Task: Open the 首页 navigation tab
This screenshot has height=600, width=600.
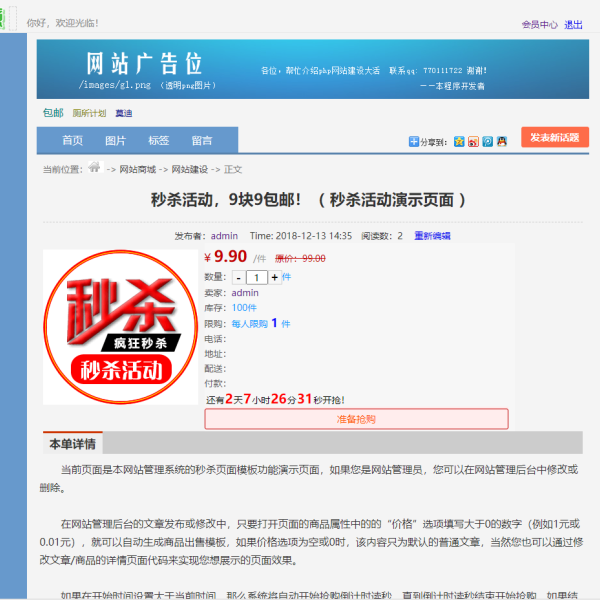Action: coord(72,141)
